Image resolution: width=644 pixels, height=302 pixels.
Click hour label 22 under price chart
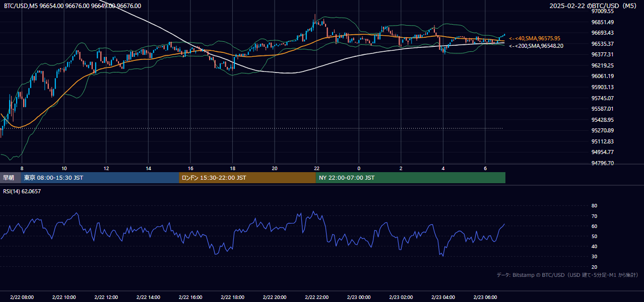[316, 168]
